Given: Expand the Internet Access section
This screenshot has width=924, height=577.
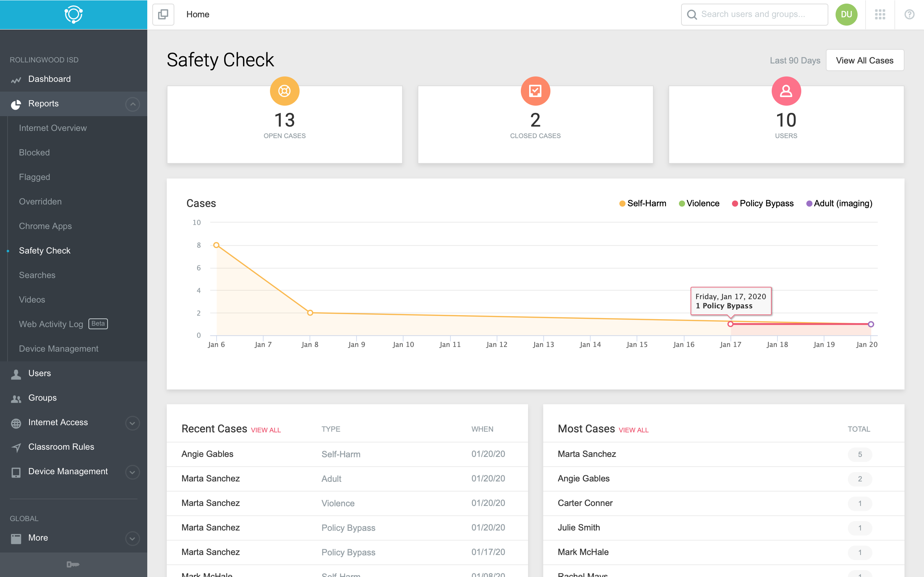Looking at the screenshot, I should 132,423.
